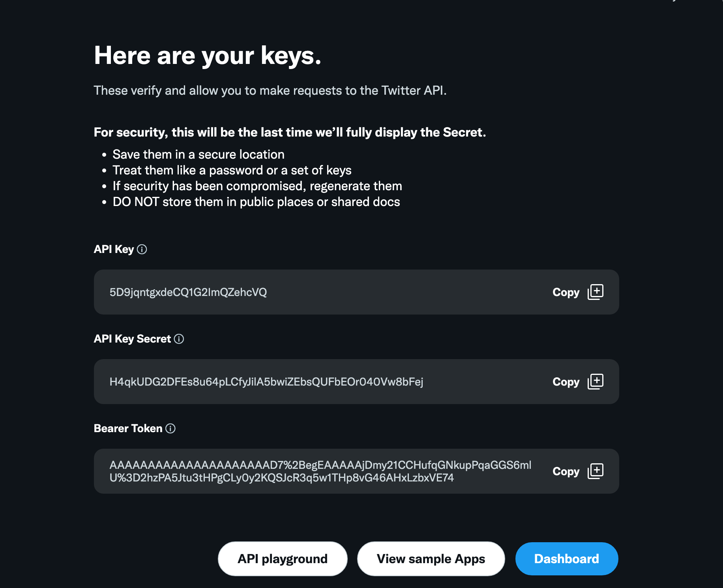Click the copy icon beside the Bearer Token
723x588 pixels.
coord(596,471)
